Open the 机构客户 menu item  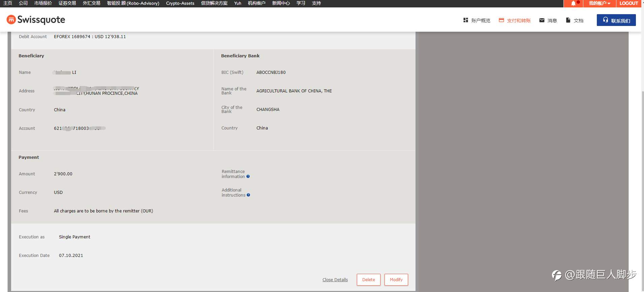[x=257, y=3]
